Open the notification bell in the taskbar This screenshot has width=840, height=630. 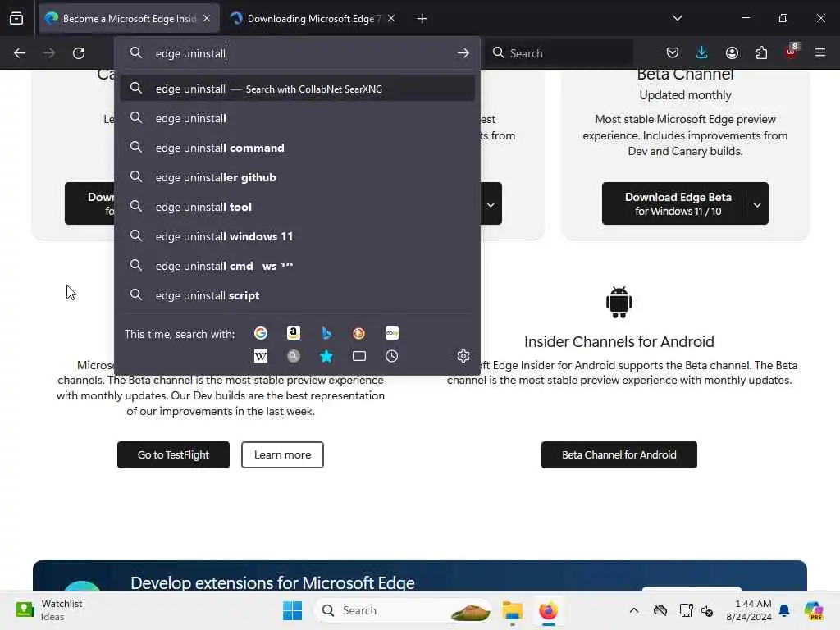(784, 610)
